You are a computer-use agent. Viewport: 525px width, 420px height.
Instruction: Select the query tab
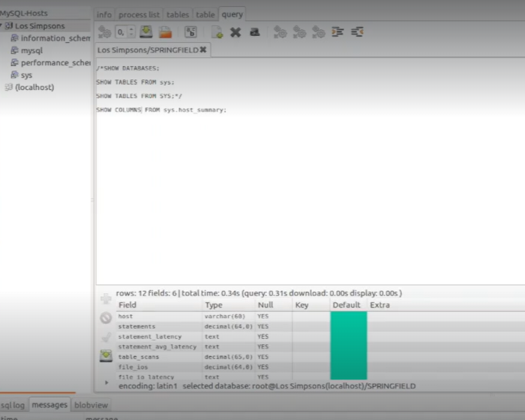point(232,14)
